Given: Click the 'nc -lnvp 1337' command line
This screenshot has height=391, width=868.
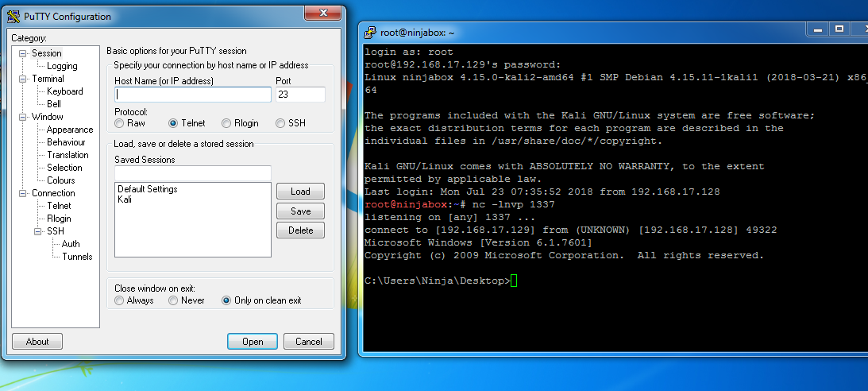Looking at the screenshot, I should point(514,205).
